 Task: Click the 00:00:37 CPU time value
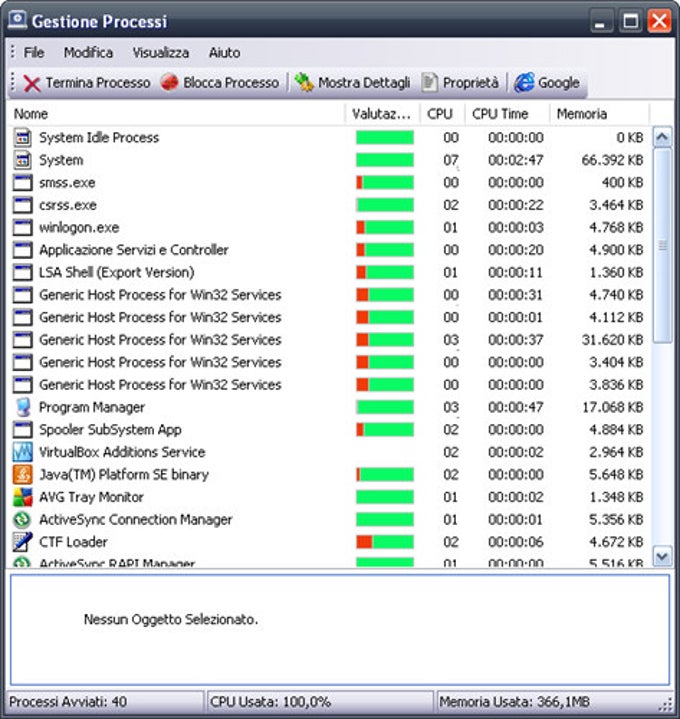point(516,340)
